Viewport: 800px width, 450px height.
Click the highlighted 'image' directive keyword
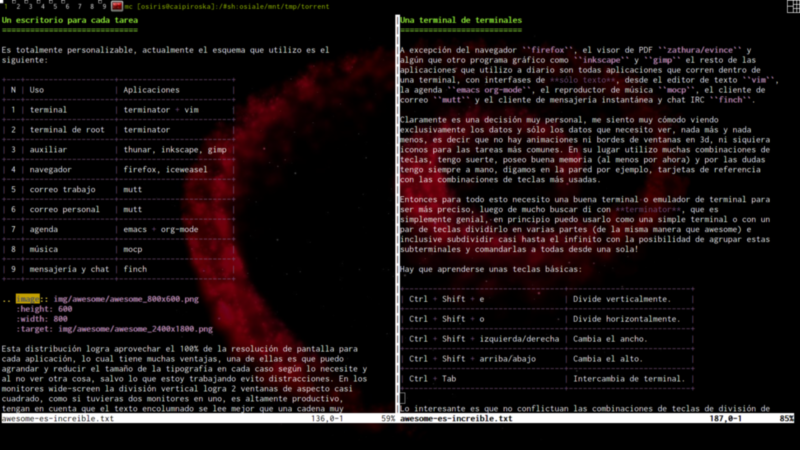point(28,299)
